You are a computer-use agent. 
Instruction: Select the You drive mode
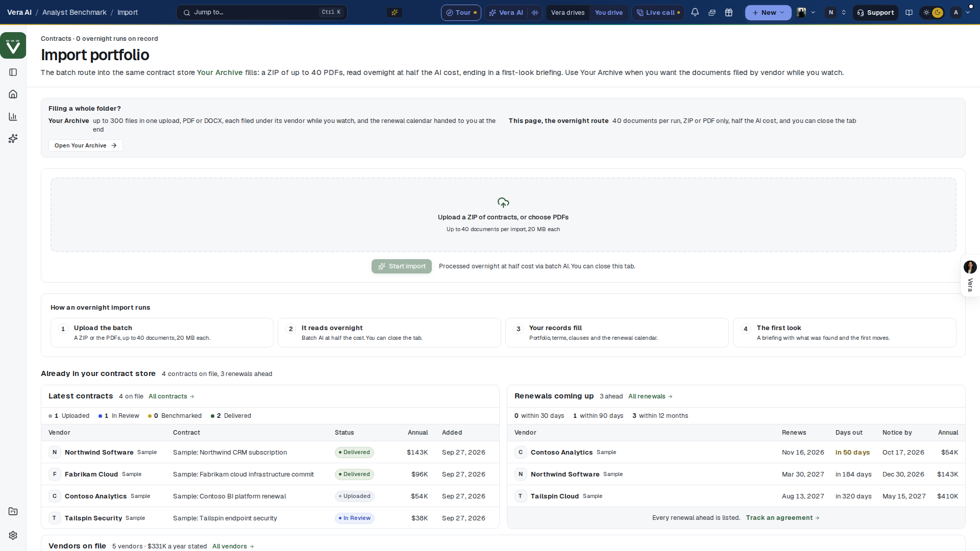click(x=608, y=13)
